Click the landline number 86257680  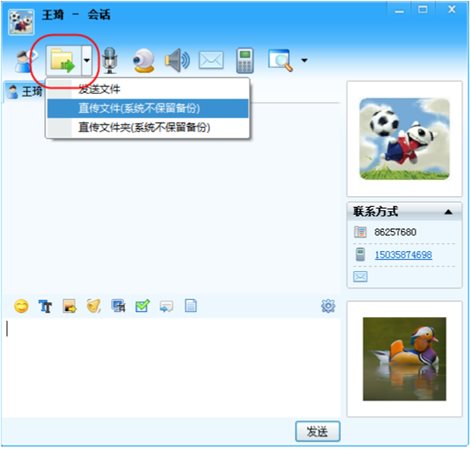pos(395,232)
